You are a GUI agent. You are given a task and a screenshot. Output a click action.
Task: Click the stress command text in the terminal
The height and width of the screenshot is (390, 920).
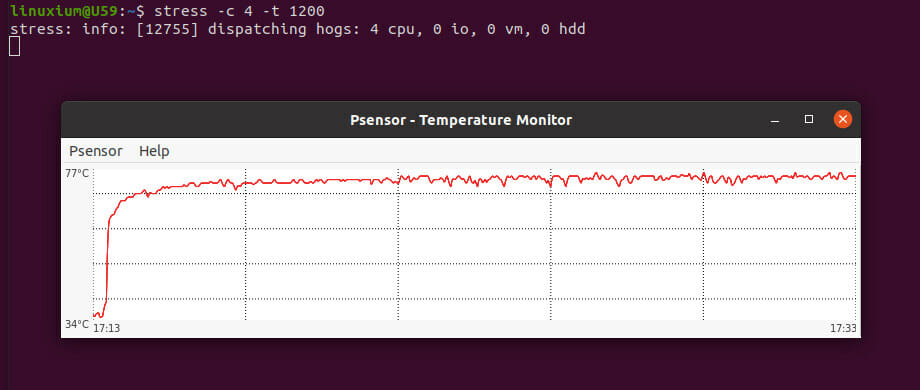pyautogui.click(x=239, y=11)
